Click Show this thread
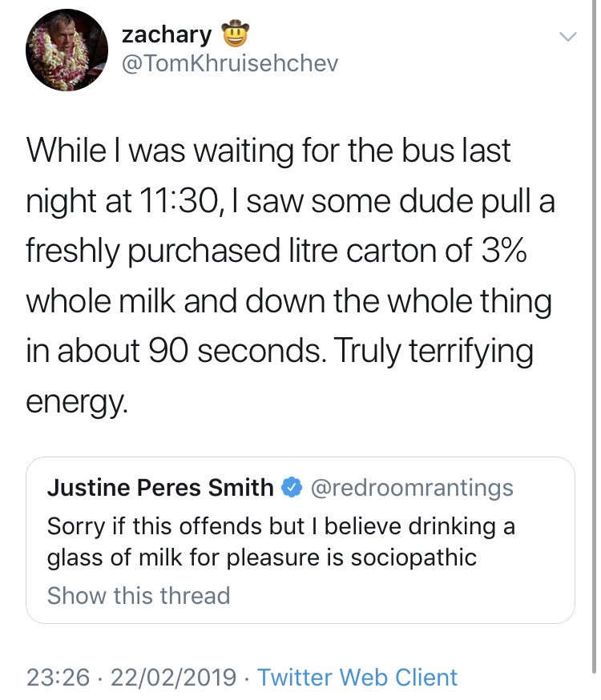 pos(139,596)
